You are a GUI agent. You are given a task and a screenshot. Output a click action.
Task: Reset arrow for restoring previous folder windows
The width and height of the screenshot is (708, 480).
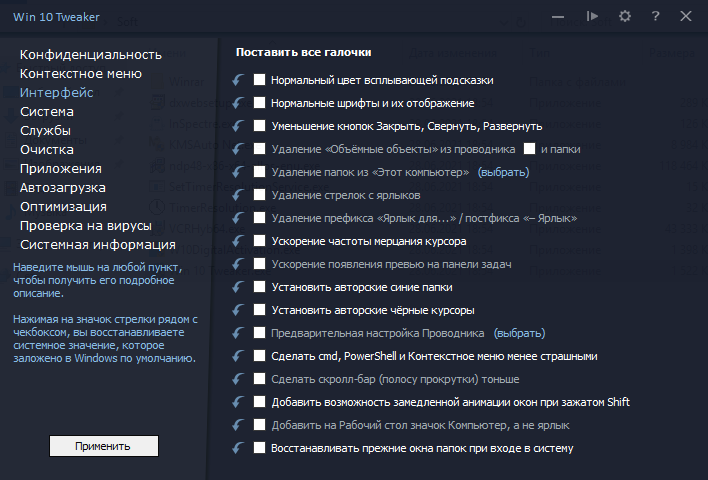pyautogui.click(x=238, y=448)
